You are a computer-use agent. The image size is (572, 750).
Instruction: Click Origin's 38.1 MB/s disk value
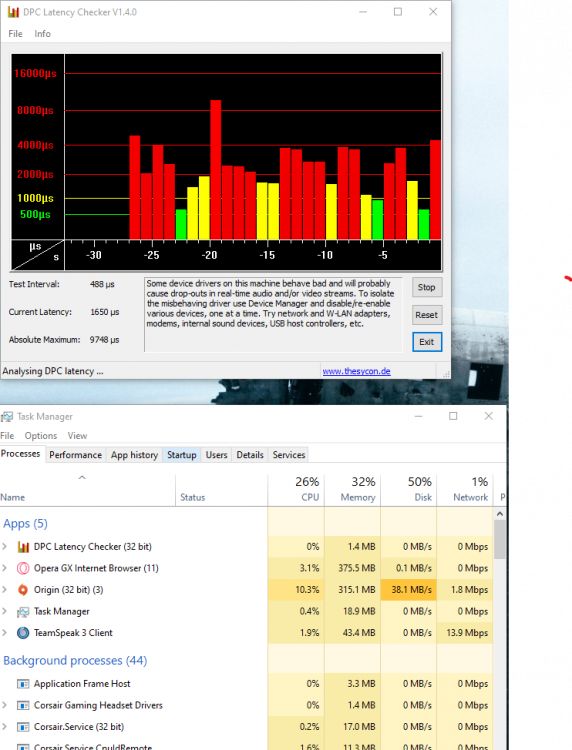409,590
